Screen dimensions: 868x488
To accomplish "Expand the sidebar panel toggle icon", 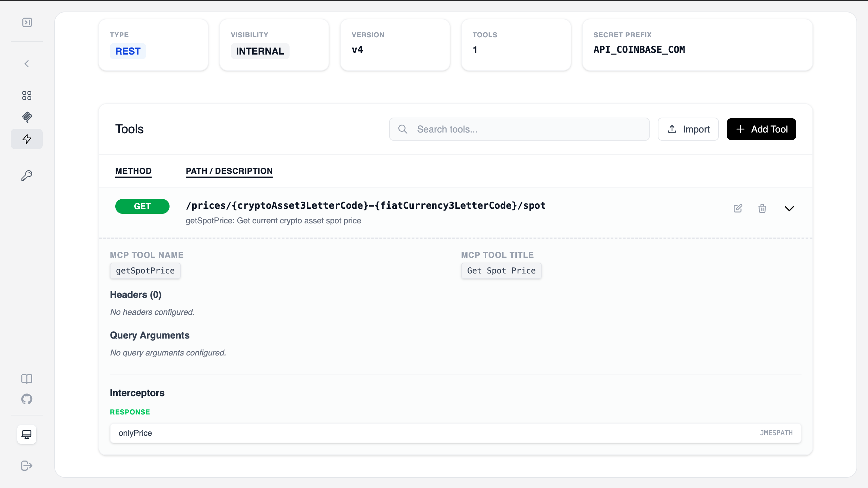I will (x=27, y=22).
